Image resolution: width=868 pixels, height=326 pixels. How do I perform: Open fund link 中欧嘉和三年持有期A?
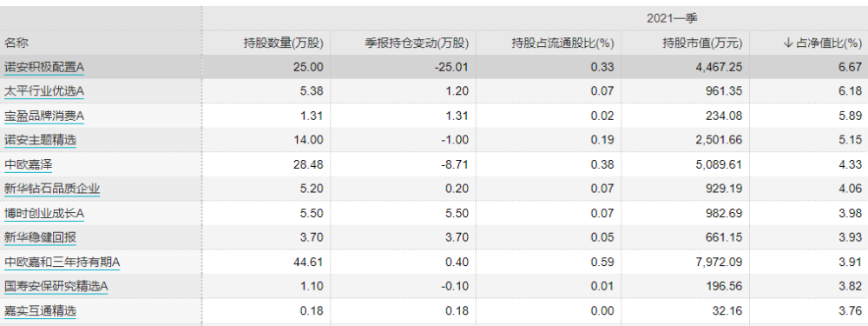[62, 263]
